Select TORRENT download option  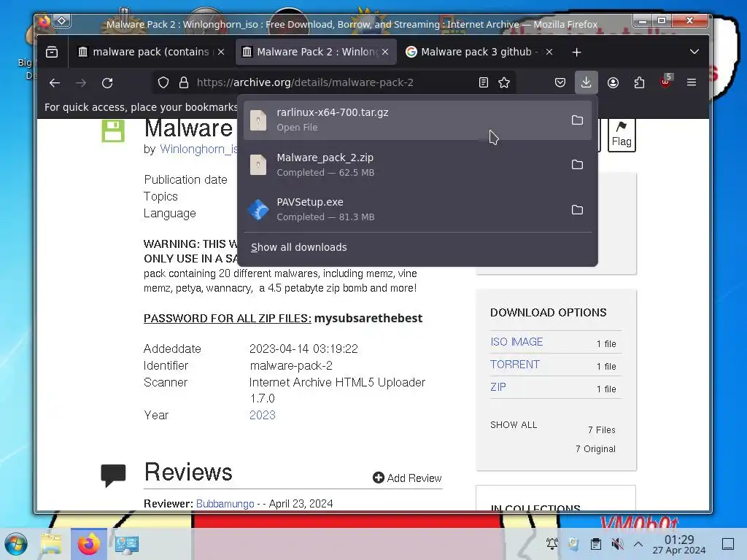tap(515, 365)
